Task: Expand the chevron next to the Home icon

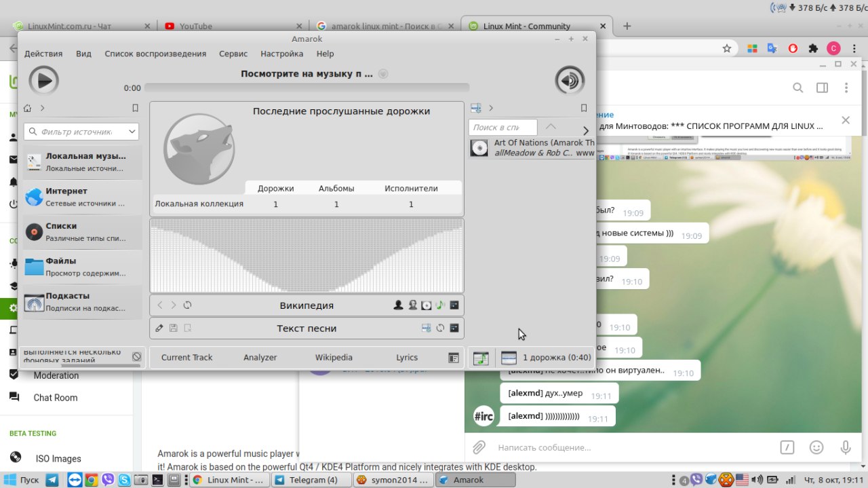Action: (42, 108)
